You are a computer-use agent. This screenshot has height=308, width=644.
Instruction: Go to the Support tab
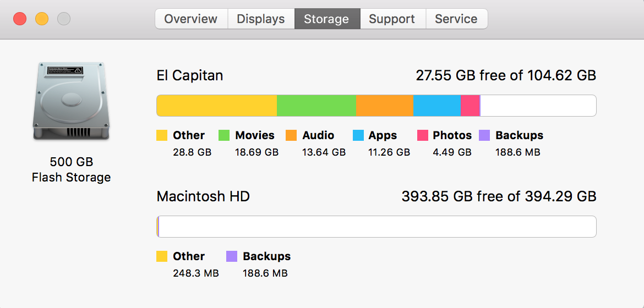click(x=392, y=19)
